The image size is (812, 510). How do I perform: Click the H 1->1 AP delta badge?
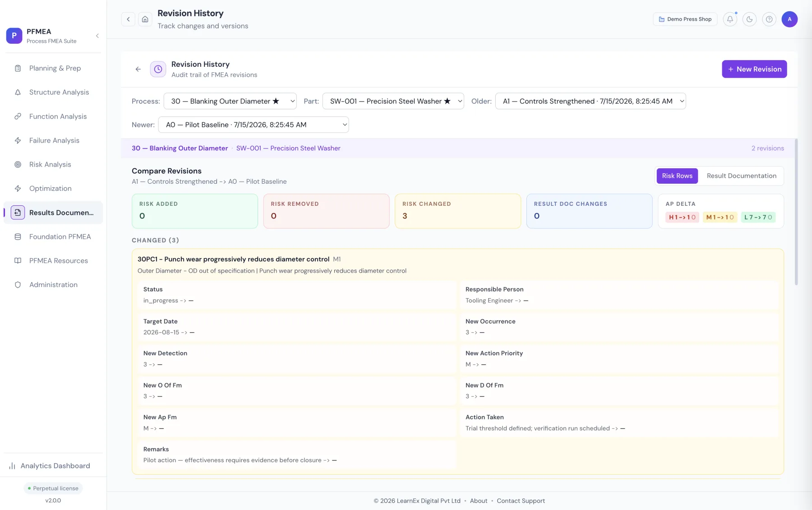click(x=682, y=218)
